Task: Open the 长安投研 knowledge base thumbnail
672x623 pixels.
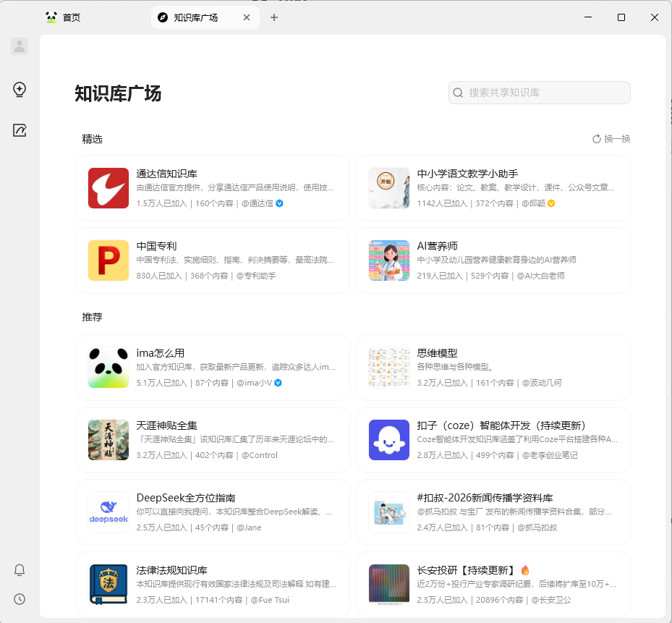Action: tap(389, 585)
